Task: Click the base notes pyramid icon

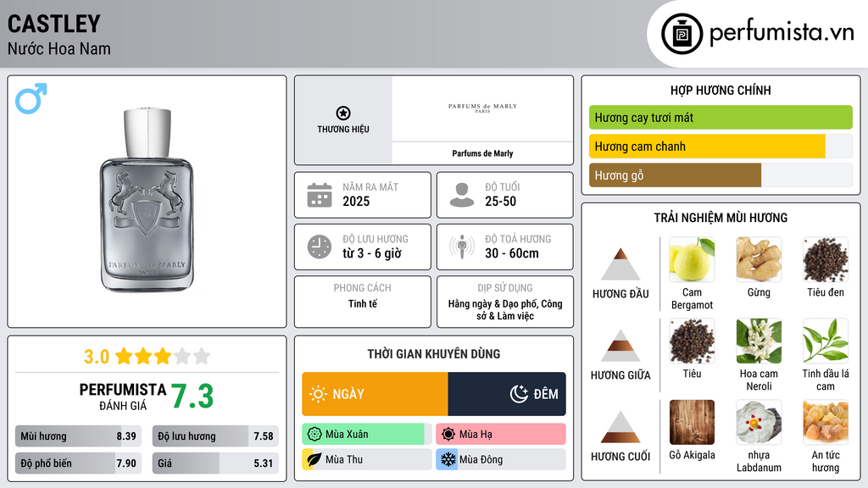Action: (620, 427)
